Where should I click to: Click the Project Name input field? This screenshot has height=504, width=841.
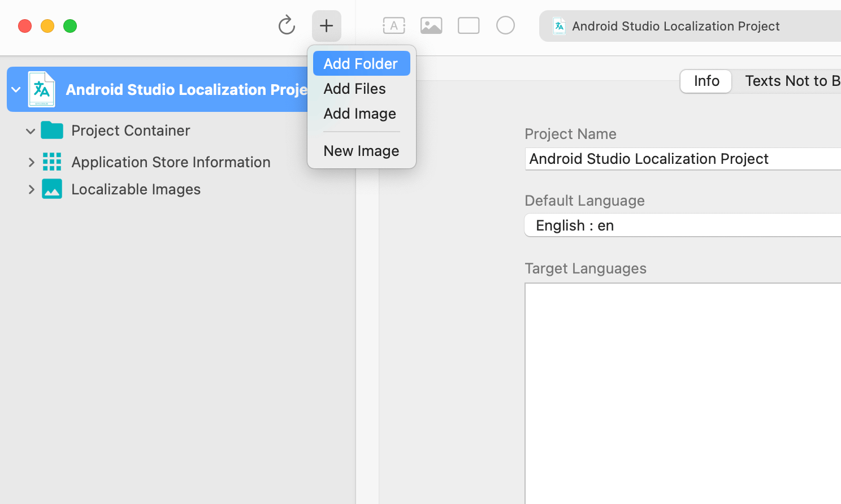[683, 159]
